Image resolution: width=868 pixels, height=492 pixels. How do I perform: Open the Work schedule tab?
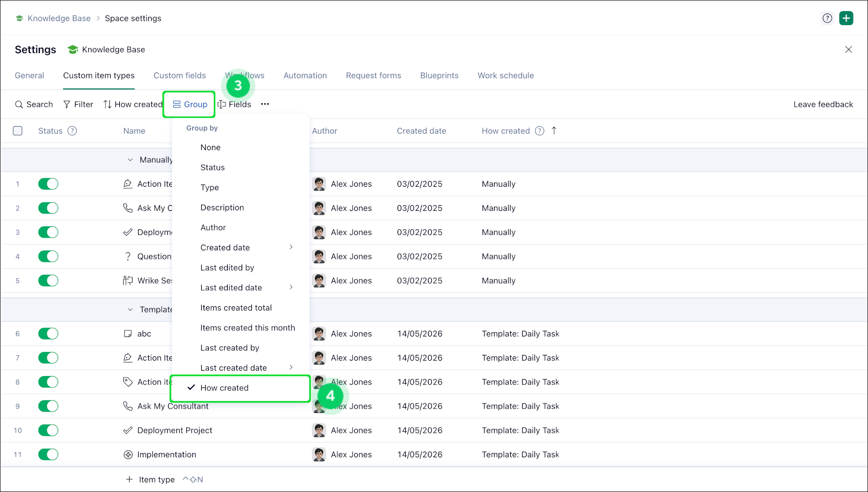[506, 76]
